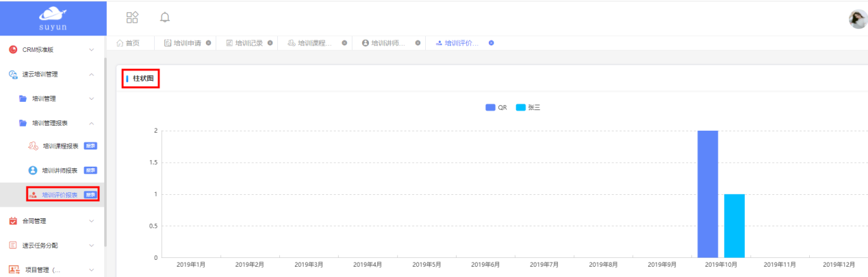Click the 速云任务分配 list icon
Image resolution: width=868 pixels, height=277 pixels.
[x=13, y=245]
